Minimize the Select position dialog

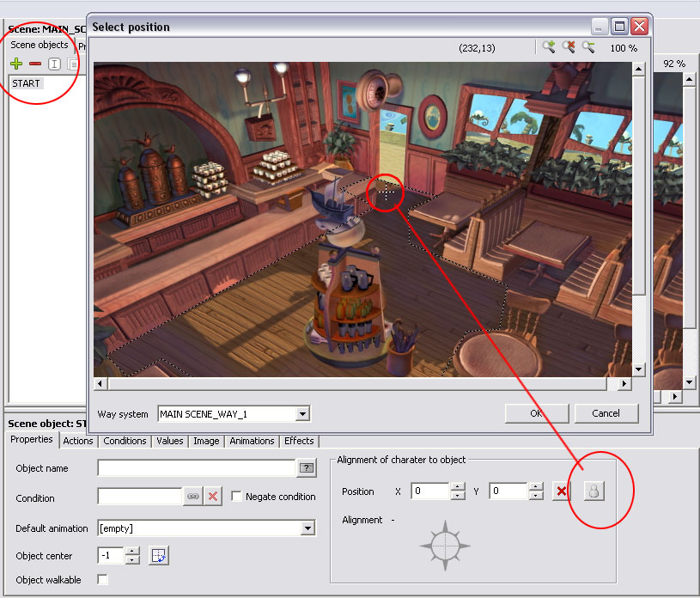pos(600,27)
